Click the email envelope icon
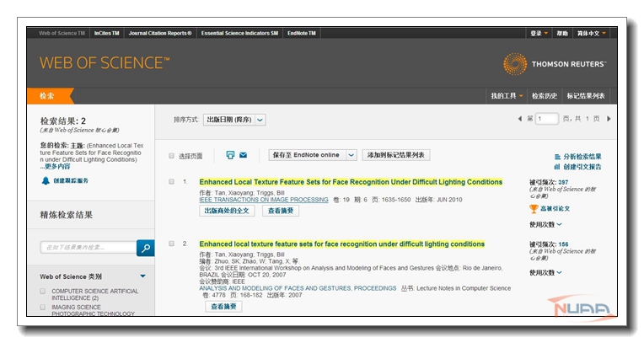This screenshot has height=343, width=644. point(244,155)
